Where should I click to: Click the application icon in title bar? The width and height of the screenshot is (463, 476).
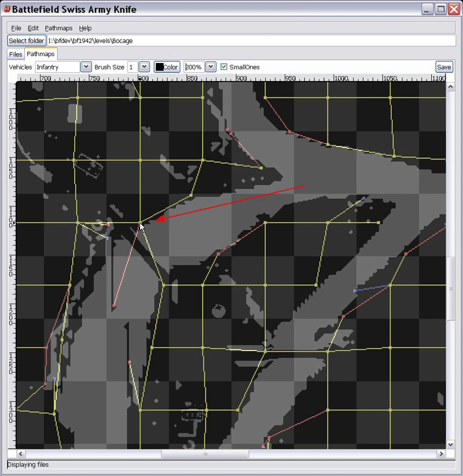(x=7, y=9)
